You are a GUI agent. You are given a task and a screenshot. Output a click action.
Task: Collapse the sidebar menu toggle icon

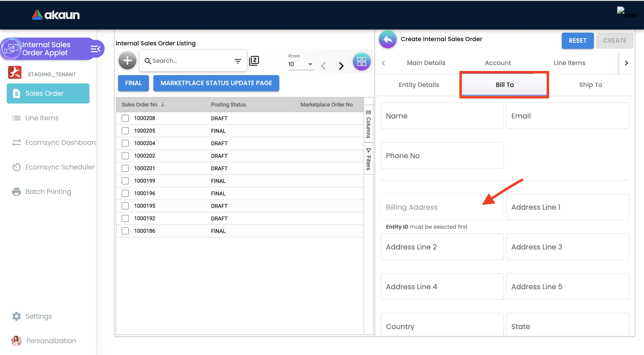(x=95, y=49)
